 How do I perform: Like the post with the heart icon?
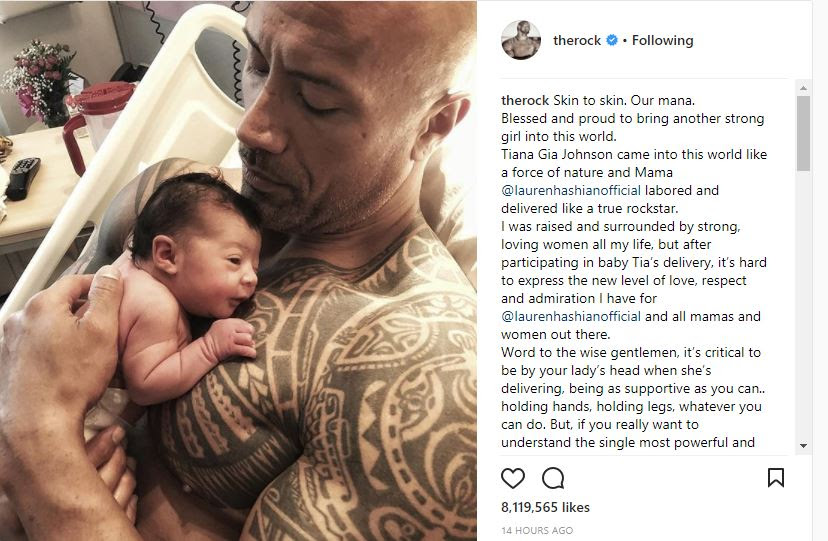pos(512,478)
